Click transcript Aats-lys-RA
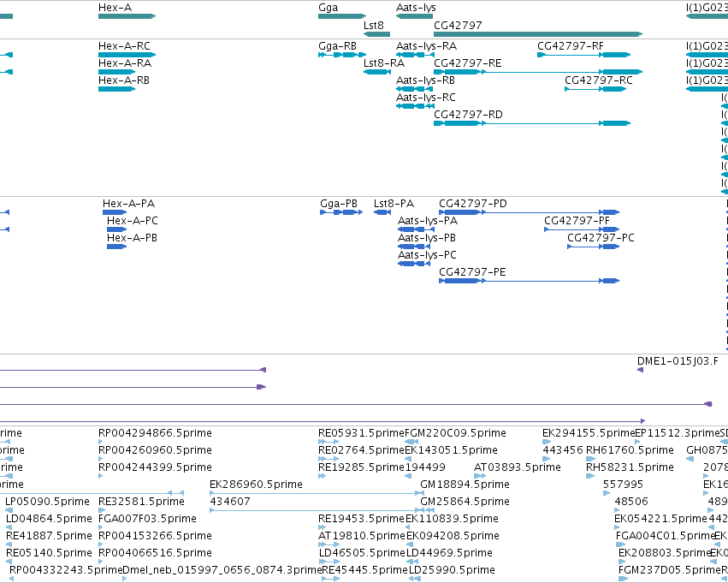The image size is (728, 583). 415,55
